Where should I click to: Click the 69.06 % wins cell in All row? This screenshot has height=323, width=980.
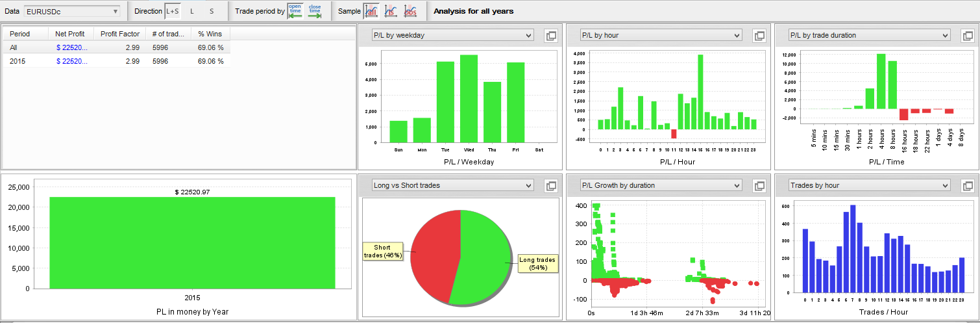[x=211, y=47]
